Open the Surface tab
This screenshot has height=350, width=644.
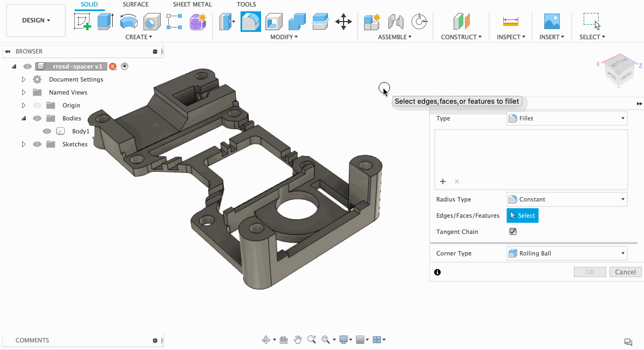(135, 4)
